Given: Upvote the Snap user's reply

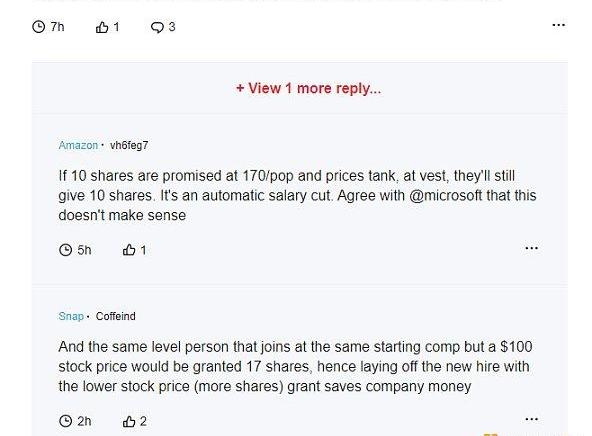Looking at the screenshot, I should [129, 421].
